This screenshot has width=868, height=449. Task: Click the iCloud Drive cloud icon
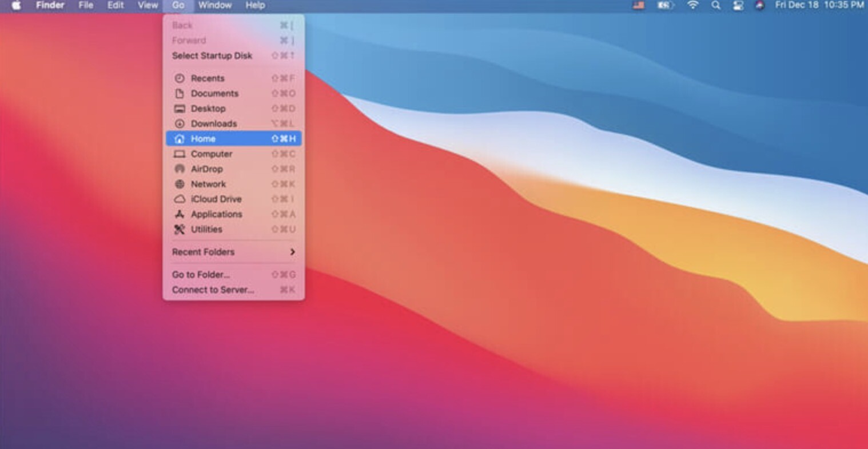click(179, 199)
